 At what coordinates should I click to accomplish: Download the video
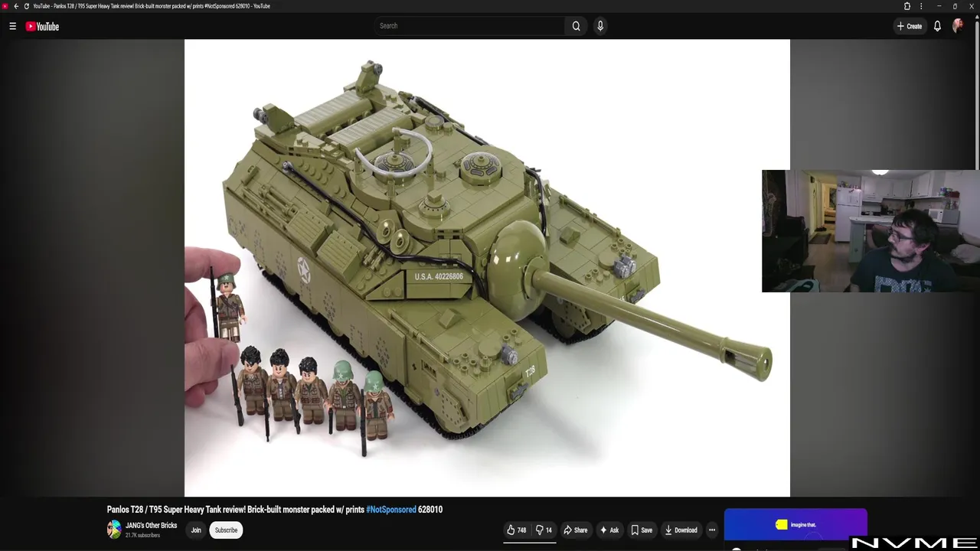681,530
